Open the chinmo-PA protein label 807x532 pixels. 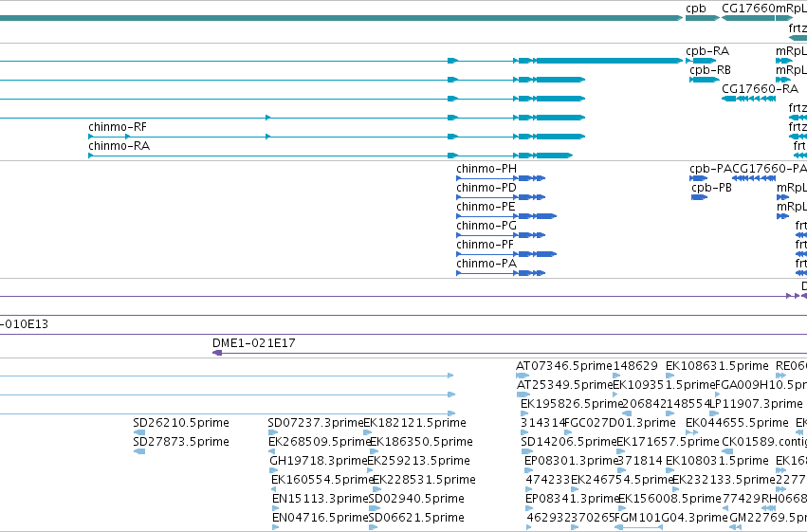pos(486,264)
